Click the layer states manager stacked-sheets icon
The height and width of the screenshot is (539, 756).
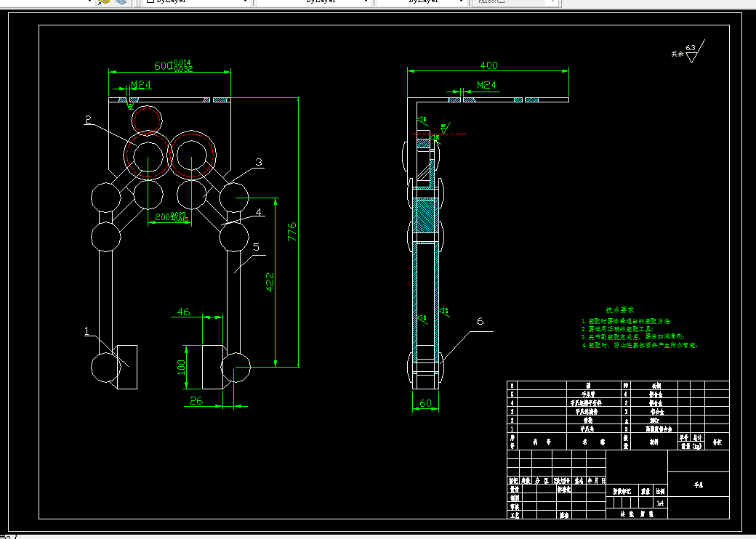coord(121,2)
